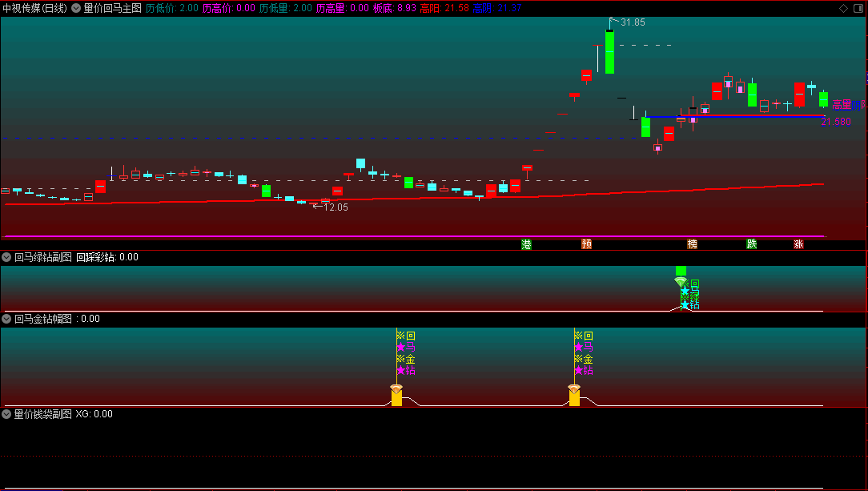Image resolution: width=868 pixels, height=491 pixels.
Task: Toggle the side panel icon at top right
Action: (860, 8)
